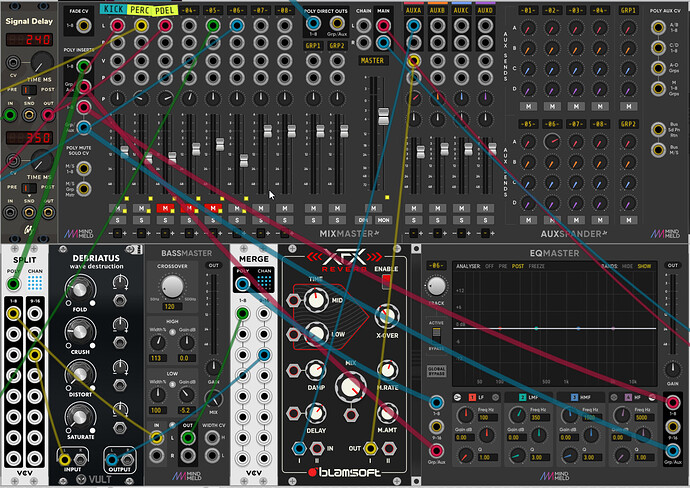Unmute the POEL track
This screenshot has height=488, width=690.
[165, 208]
